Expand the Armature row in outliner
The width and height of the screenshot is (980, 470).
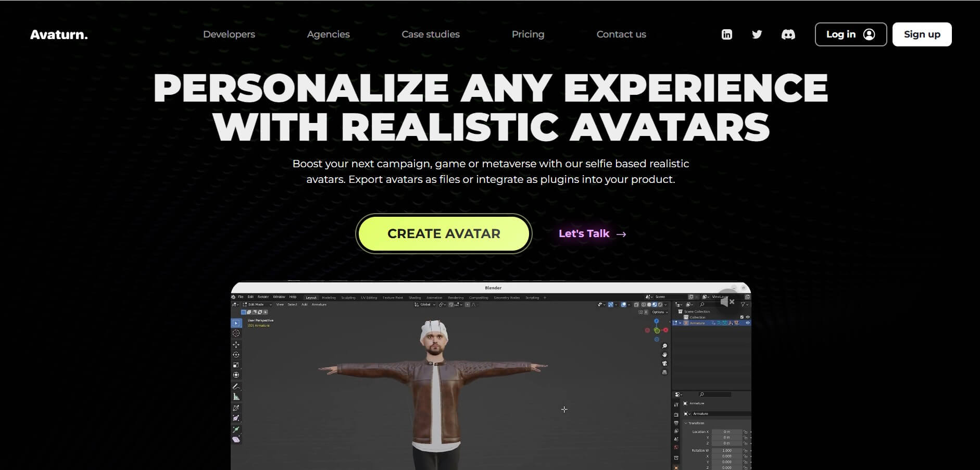[x=680, y=323]
